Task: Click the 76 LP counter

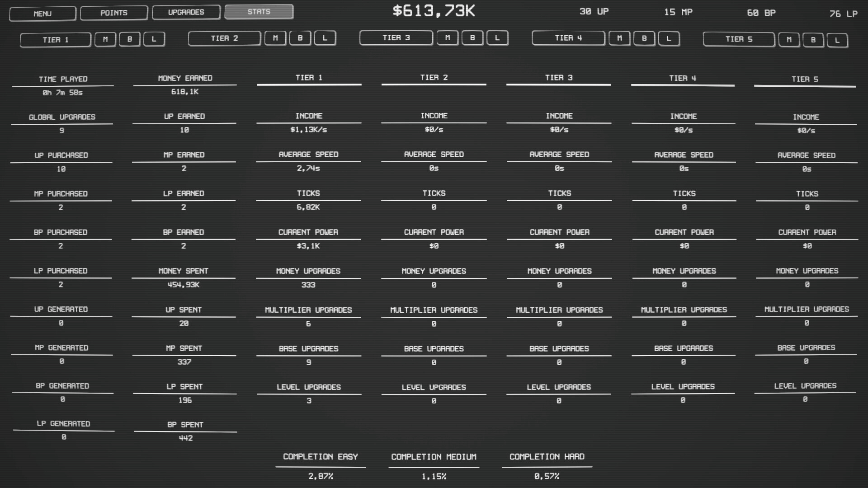Action: click(x=843, y=14)
